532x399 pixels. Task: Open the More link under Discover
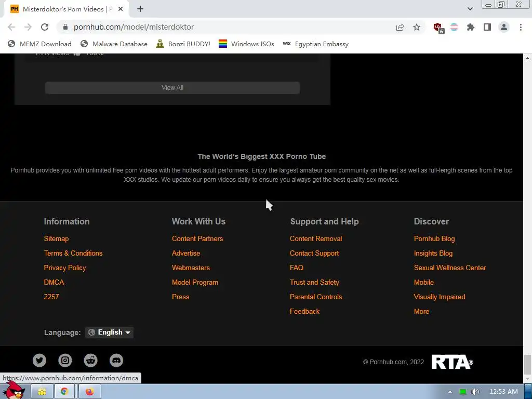click(421, 312)
